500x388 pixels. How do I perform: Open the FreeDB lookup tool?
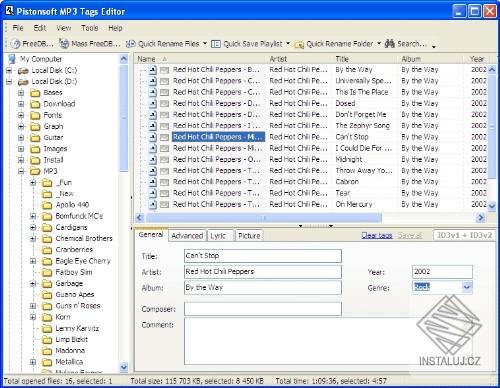tap(32, 44)
